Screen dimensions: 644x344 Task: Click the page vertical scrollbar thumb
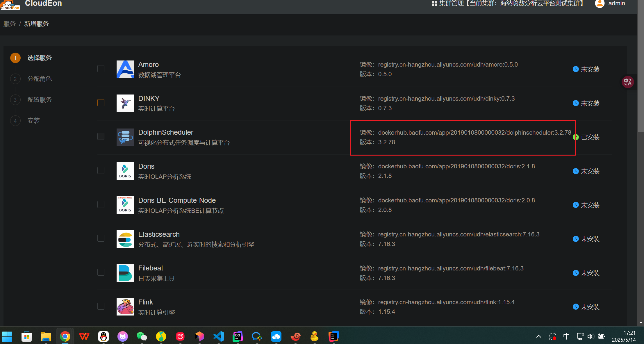click(x=641, y=66)
